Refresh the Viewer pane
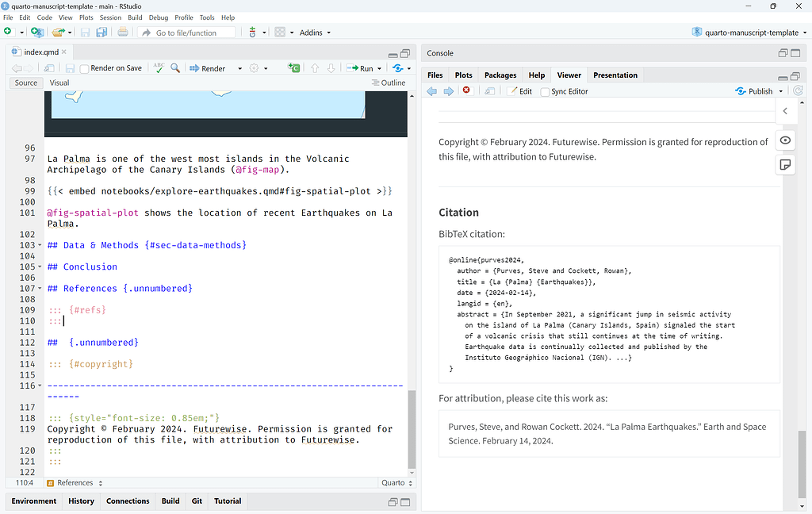 coord(799,91)
